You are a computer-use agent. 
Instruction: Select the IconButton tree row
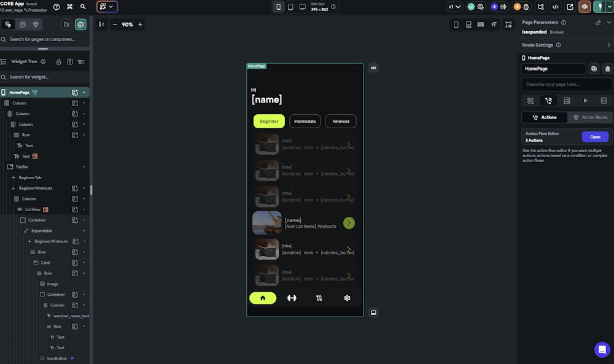(x=56, y=358)
